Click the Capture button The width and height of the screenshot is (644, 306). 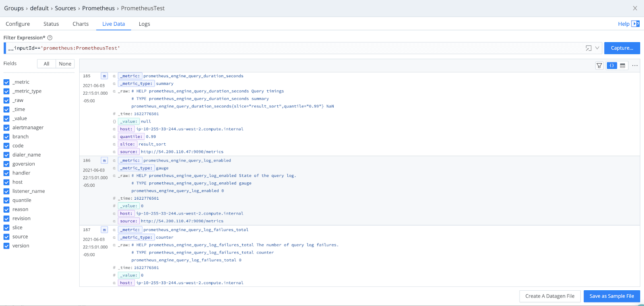click(x=622, y=48)
